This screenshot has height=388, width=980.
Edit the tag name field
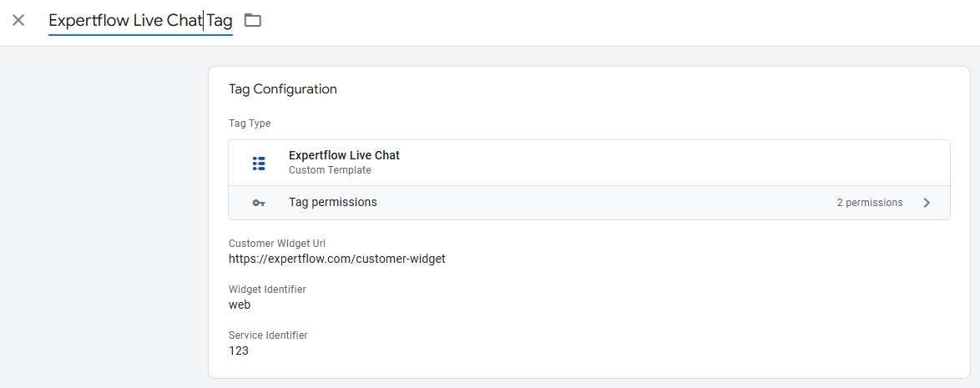140,21
